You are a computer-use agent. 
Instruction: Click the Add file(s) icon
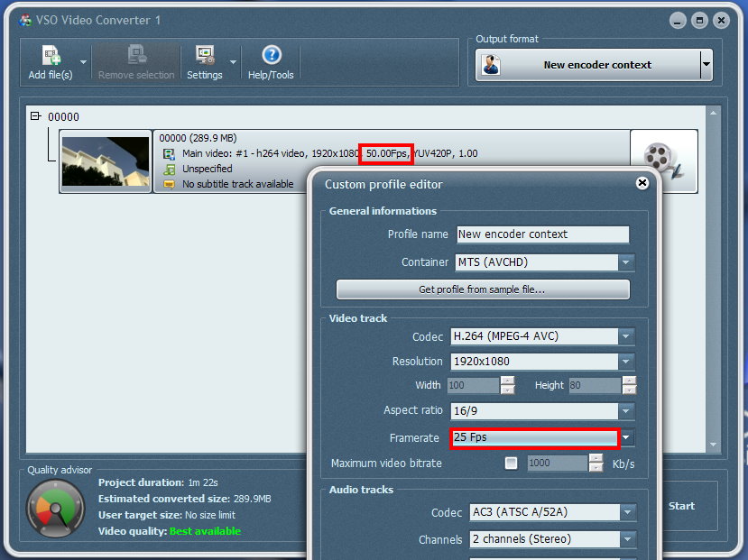[x=51, y=55]
